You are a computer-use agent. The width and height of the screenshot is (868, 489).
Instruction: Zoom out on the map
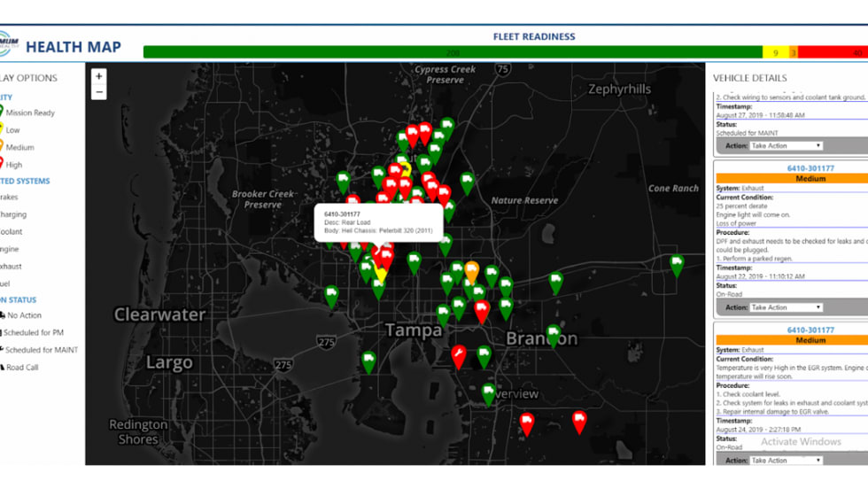click(x=99, y=92)
